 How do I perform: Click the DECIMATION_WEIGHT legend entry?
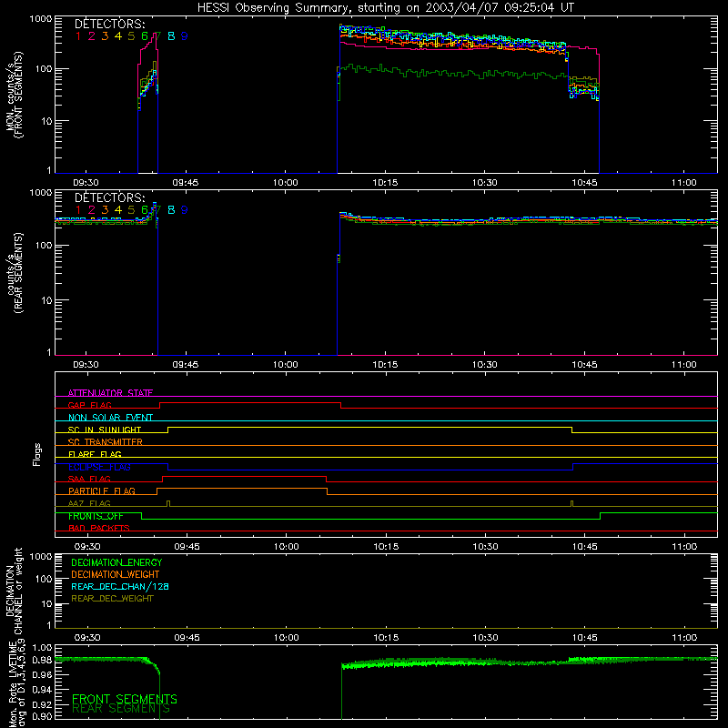[116, 574]
